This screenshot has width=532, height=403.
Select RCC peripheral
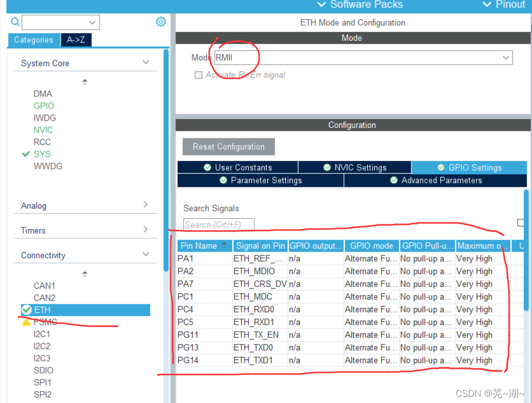[42, 142]
